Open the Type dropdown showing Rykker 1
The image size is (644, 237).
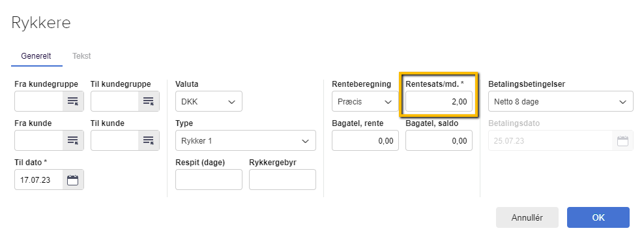[246, 140]
